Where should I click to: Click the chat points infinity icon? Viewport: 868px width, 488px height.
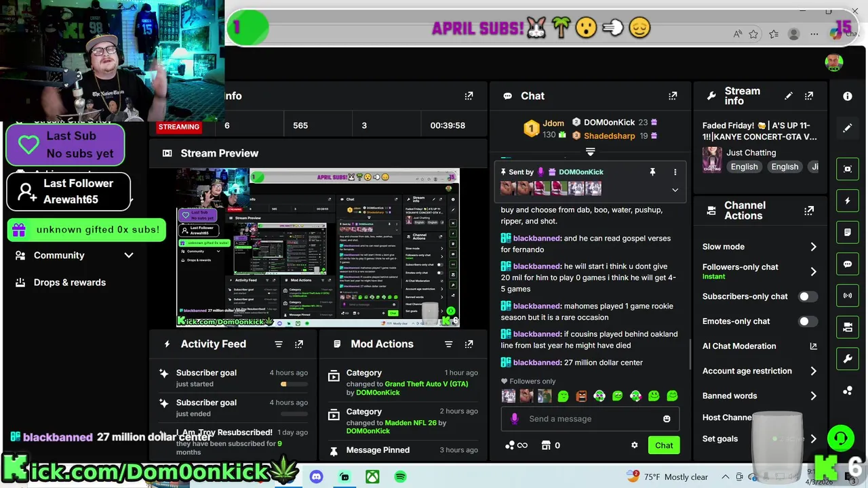click(516, 445)
